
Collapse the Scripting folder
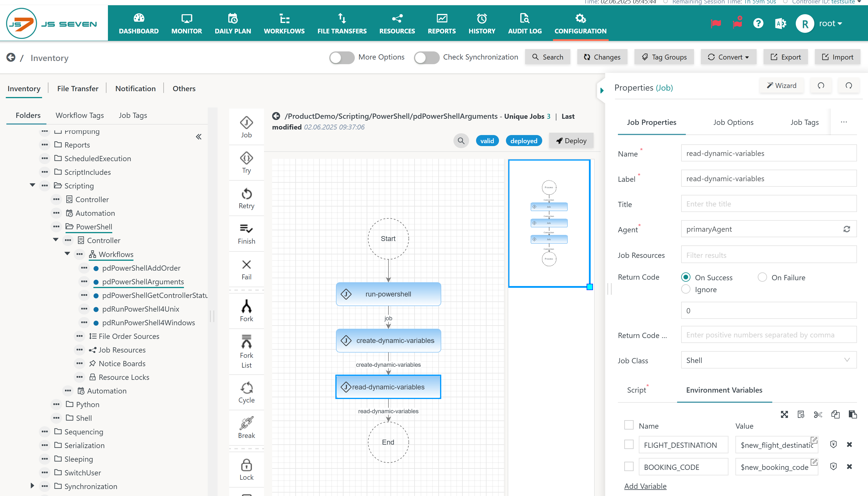pyautogui.click(x=32, y=185)
